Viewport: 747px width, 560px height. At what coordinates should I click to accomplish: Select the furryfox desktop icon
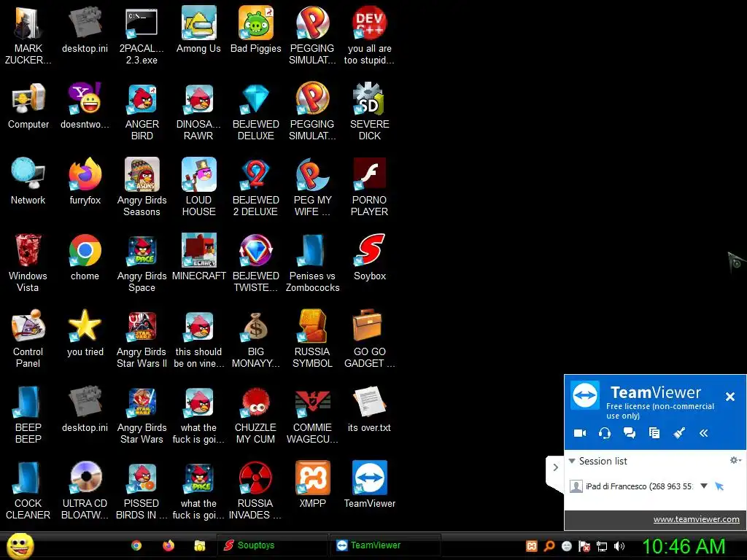click(x=85, y=182)
